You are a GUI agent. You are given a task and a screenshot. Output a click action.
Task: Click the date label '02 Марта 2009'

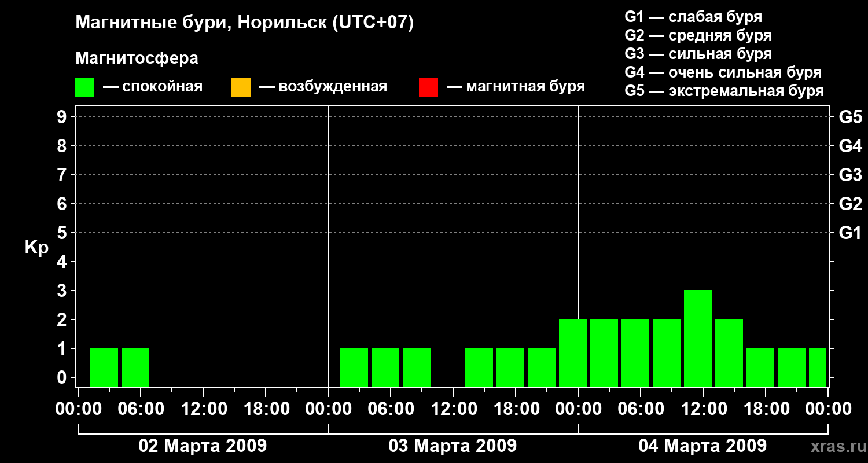(x=203, y=446)
